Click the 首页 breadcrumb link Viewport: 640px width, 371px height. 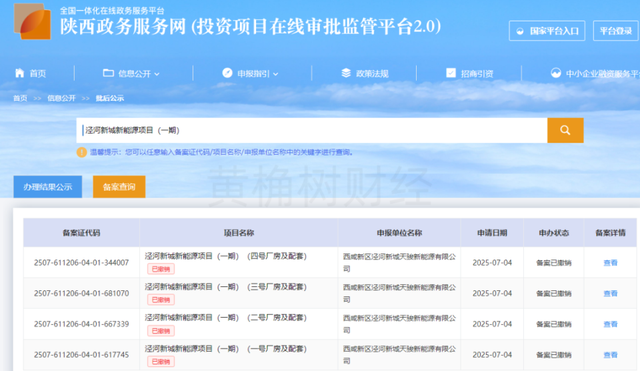(x=20, y=98)
